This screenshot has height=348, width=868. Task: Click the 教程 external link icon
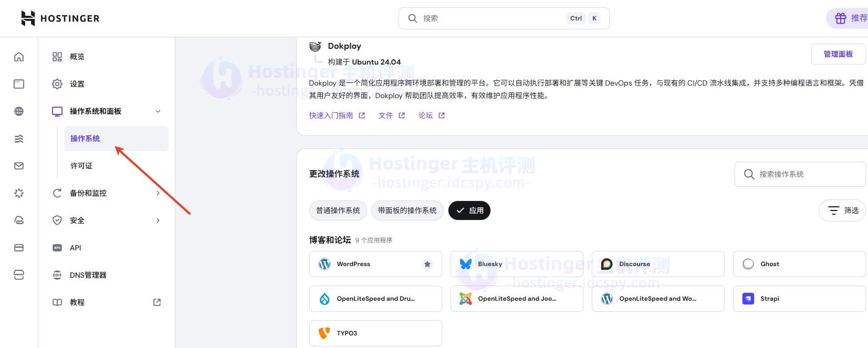click(157, 302)
